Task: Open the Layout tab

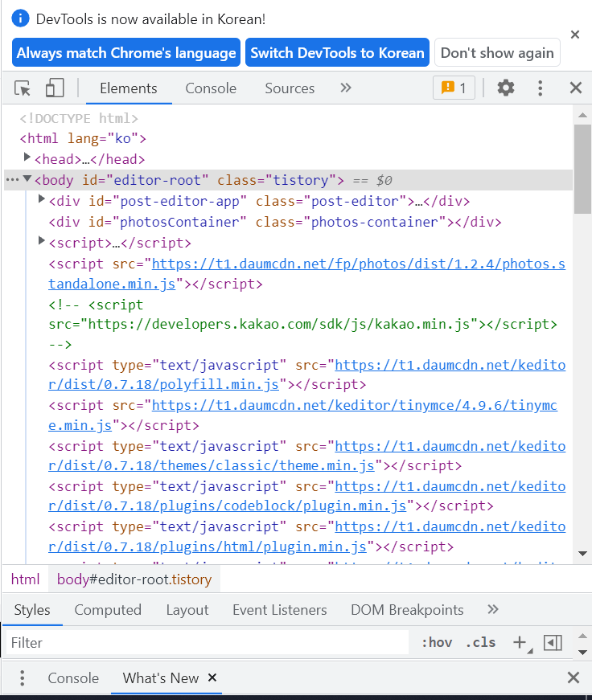Action: pyautogui.click(x=187, y=610)
